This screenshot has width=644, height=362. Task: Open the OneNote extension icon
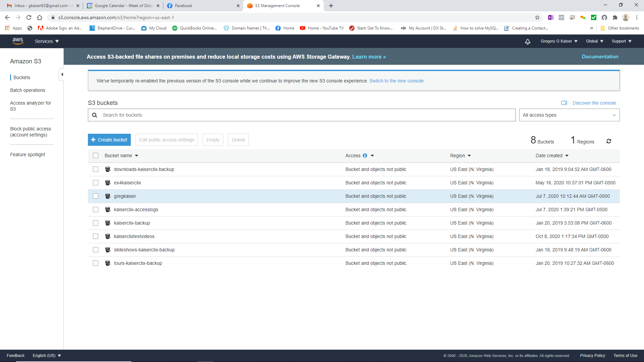[x=551, y=17]
